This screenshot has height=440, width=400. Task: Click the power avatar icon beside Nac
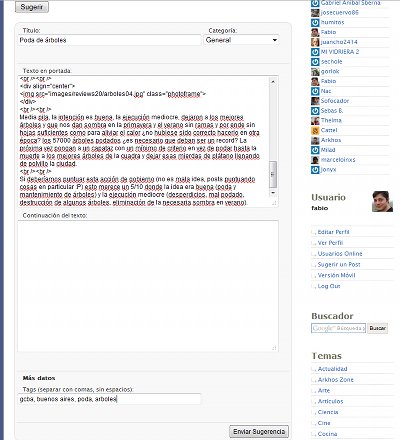315,91
